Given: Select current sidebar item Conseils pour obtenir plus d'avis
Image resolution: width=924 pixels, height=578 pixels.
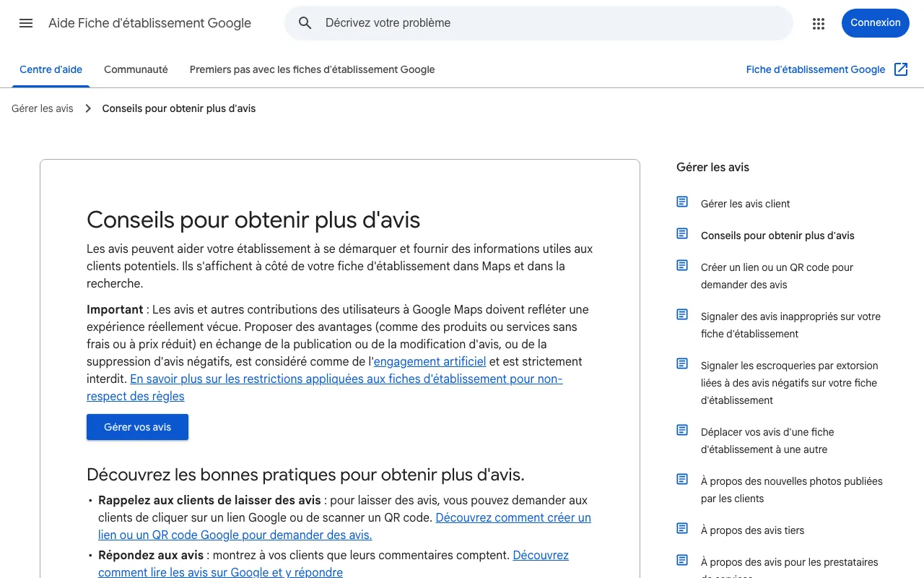Looking at the screenshot, I should (x=777, y=236).
